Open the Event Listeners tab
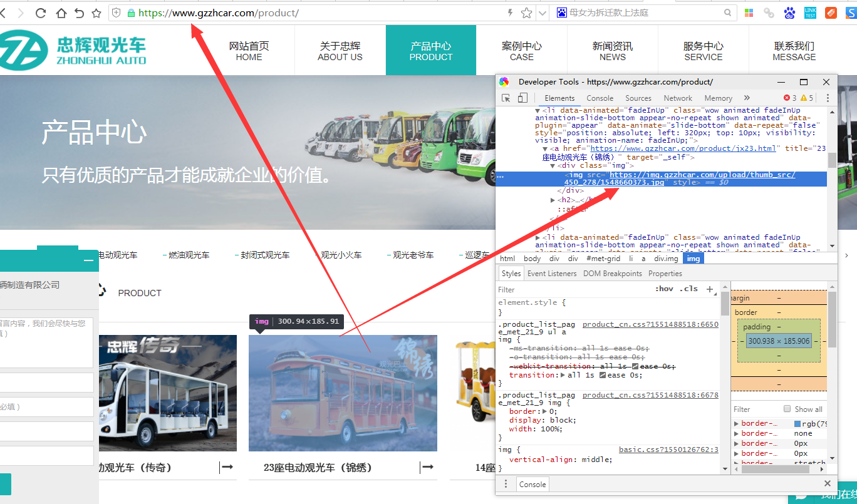This screenshot has width=857, height=504. 551,274
